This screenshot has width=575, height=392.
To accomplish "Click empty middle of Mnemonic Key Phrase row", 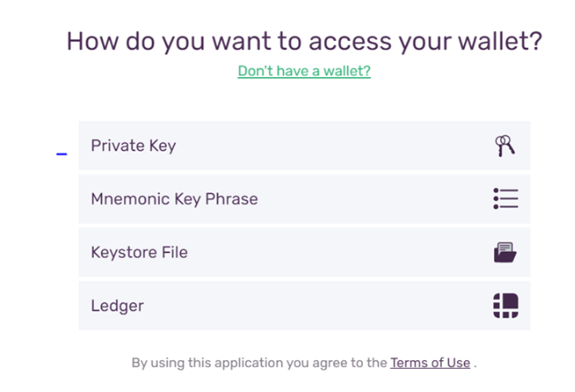I will coord(366,199).
